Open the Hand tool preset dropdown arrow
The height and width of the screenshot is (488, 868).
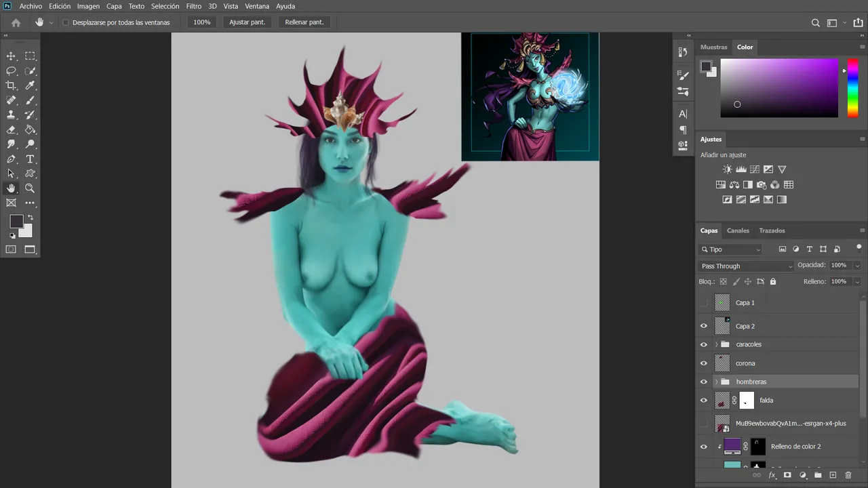click(x=51, y=22)
